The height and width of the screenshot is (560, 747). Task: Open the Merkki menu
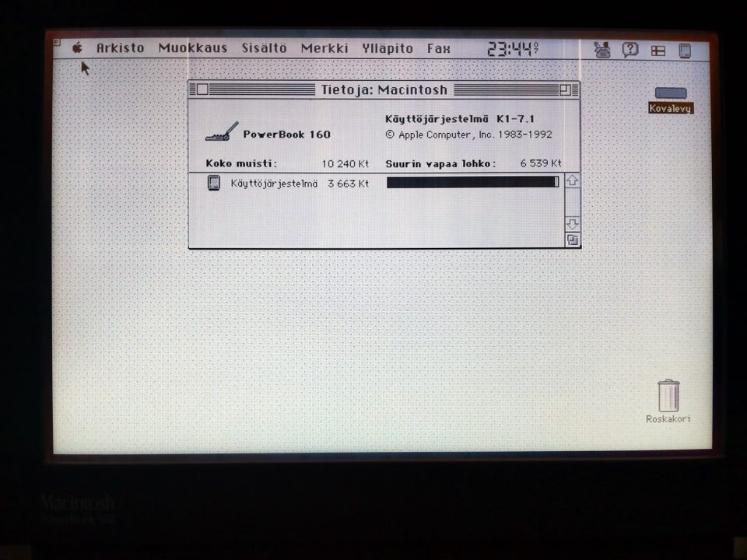click(324, 48)
